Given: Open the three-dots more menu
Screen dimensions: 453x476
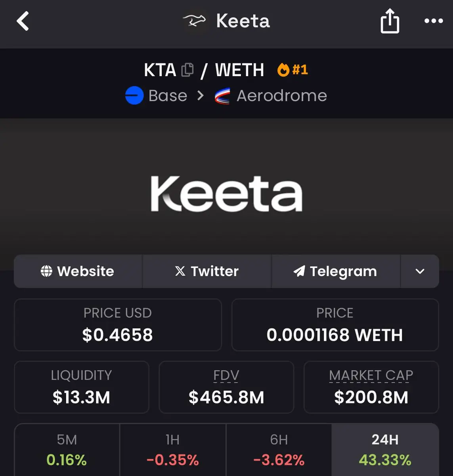Looking at the screenshot, I should [x=434, y=21].
